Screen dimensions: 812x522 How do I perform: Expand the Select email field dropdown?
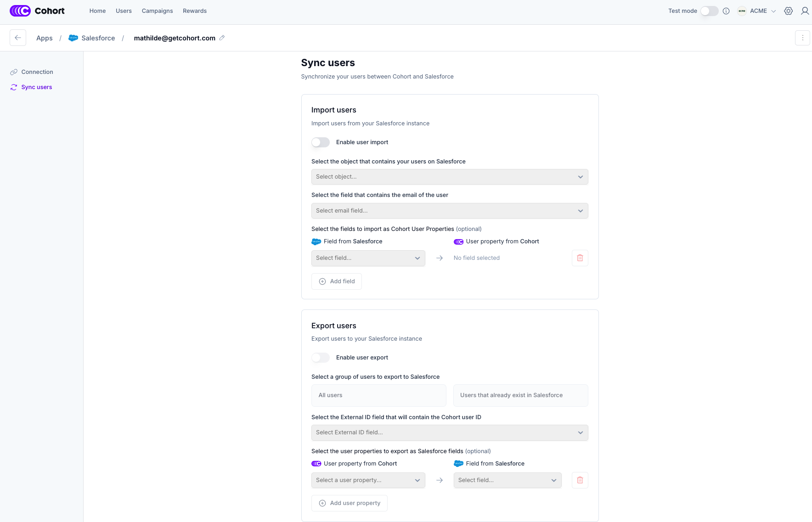[x=449, y=211]
